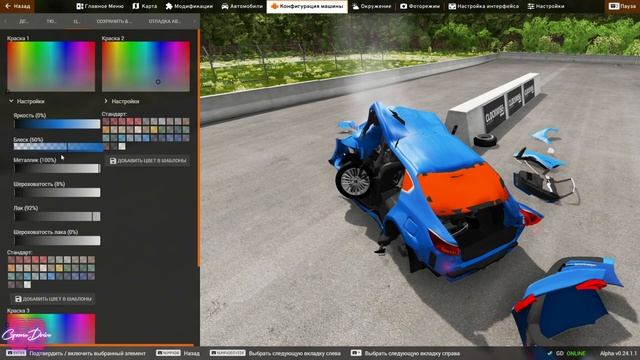Open Настройки options in the top bar

(x=546, y=6)
